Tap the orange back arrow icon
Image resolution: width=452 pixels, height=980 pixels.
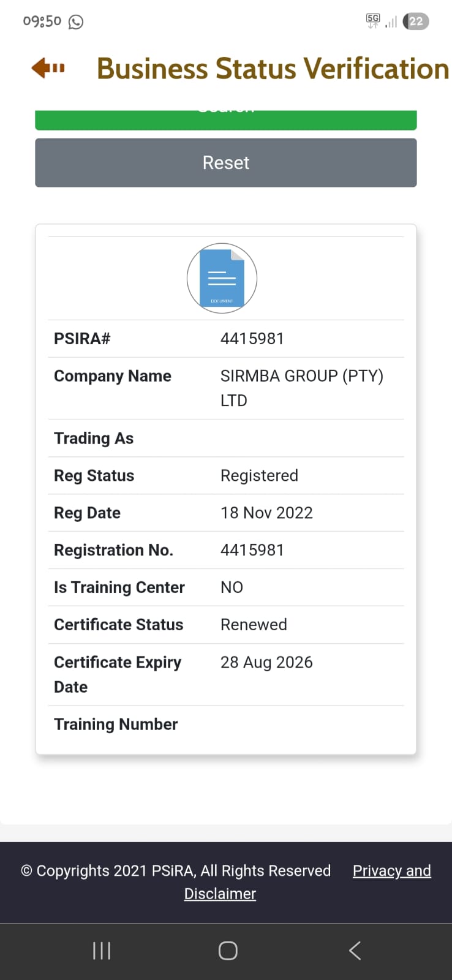[48, 67]
